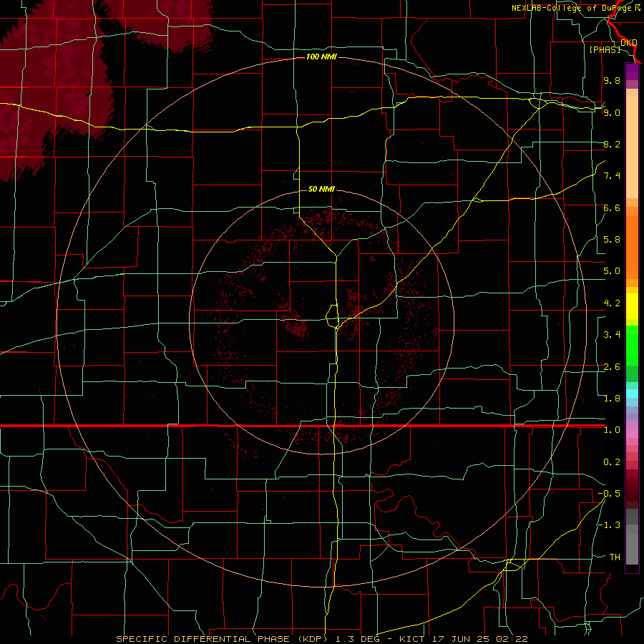The width and height of the screenshot is (644, 644).
Task: Click the -0.5 color scale value
Action: coord(609,494)
